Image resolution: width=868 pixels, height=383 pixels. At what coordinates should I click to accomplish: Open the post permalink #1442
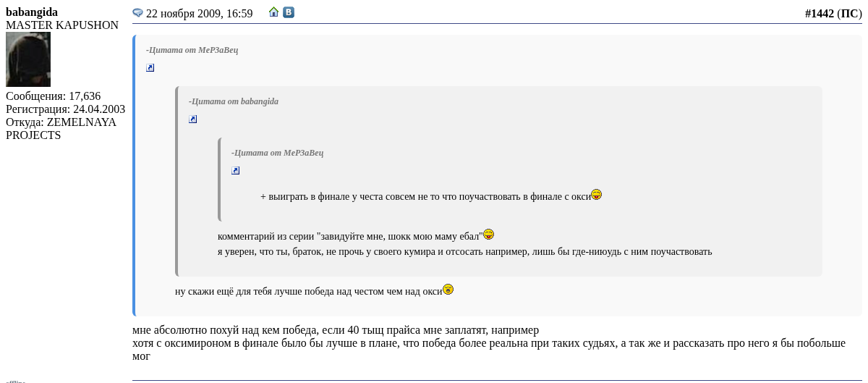coord(819,14)
